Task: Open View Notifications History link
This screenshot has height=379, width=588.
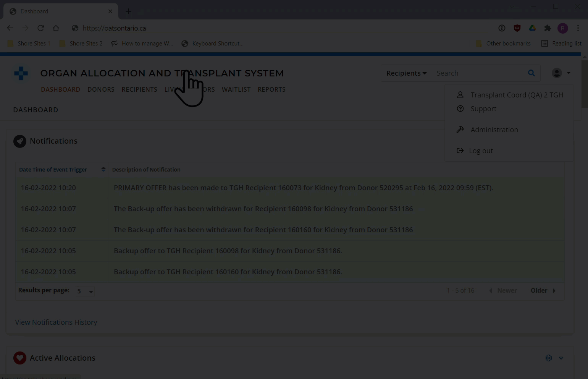Action: (56, 322)
